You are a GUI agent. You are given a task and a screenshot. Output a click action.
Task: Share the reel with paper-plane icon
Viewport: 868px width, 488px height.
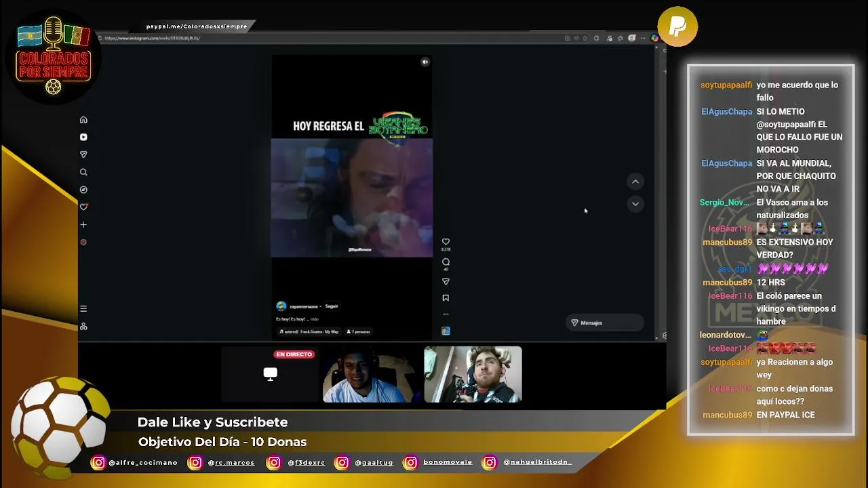tap(446, 281)
